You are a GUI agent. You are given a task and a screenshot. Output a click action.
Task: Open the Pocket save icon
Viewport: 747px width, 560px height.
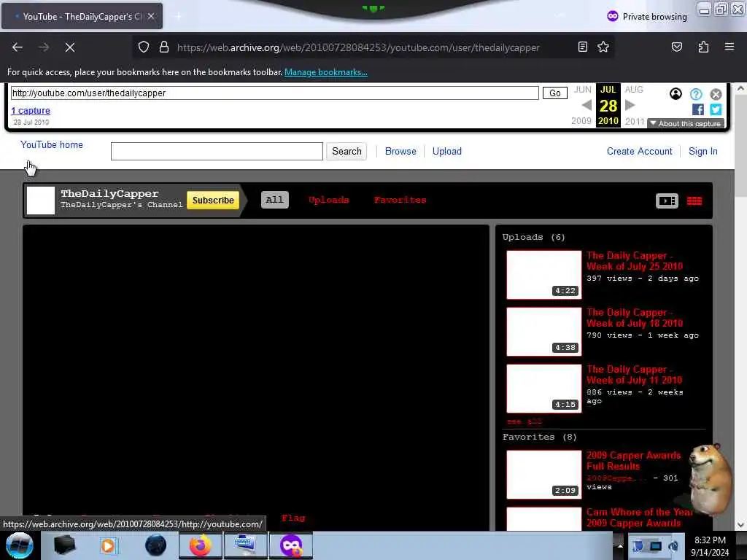[676, 47]
